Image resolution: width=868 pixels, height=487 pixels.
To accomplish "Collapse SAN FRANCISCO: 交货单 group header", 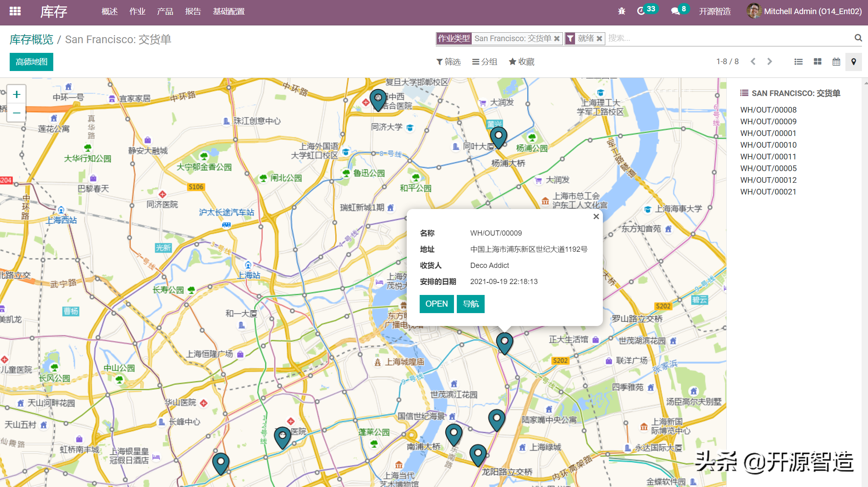I will tap(790, 93).
